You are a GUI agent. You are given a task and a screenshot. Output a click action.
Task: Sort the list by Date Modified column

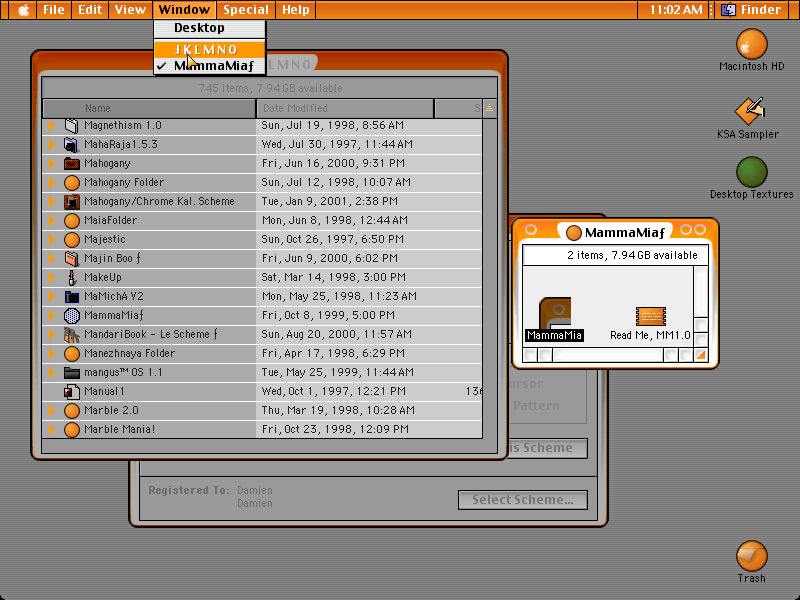(345, 109)
